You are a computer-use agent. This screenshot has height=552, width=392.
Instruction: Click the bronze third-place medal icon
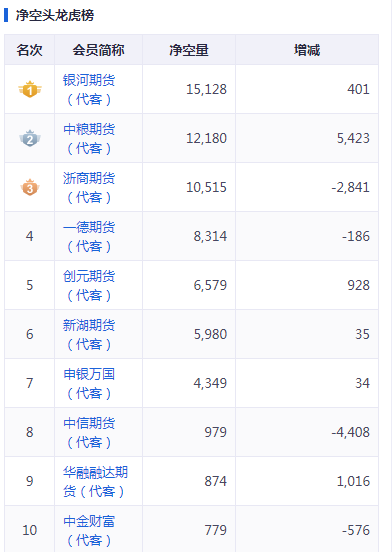click(30, 187)
